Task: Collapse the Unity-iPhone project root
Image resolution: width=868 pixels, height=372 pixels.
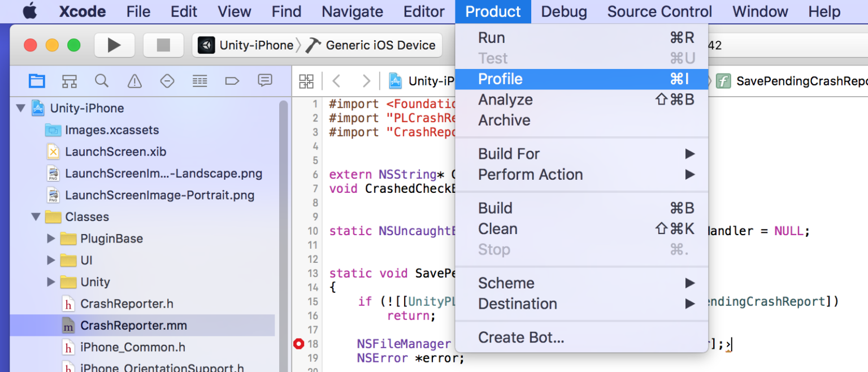Action: click(x=21, y=108)
